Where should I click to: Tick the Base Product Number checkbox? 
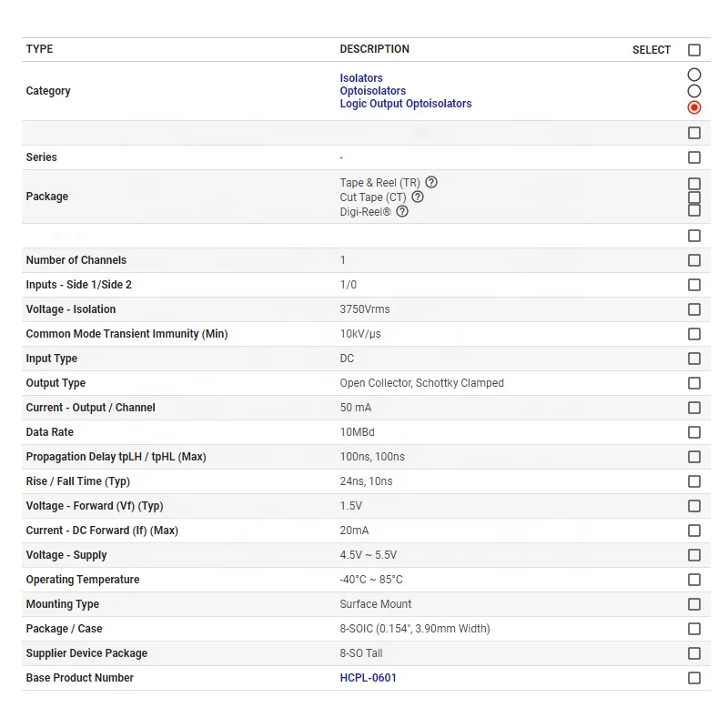tap(694, 678)
